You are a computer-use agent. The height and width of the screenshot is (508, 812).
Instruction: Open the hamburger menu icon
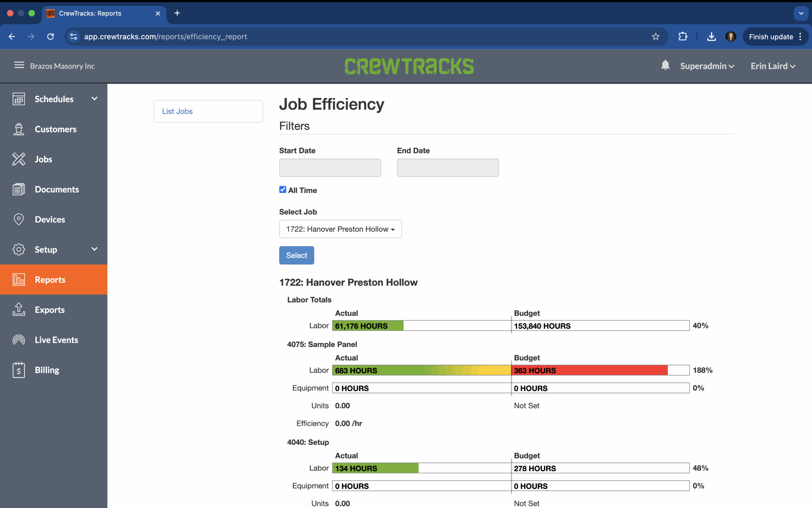pyautogui.click(x=19, y=65)
